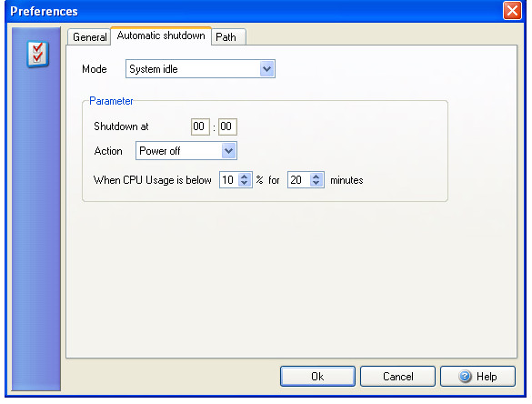The height and width of the screenshot is (404, 532).
Task: Confirm settings with the Ok button
Action: point(317,376)
